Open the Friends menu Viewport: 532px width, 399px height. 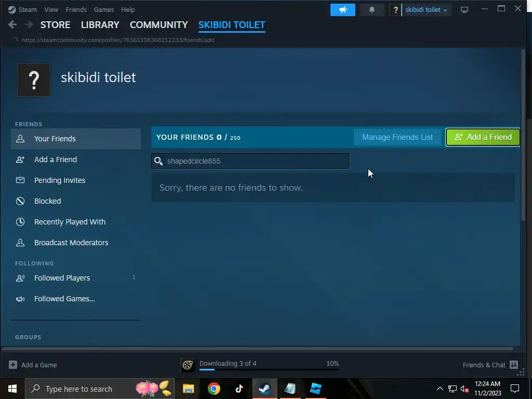point(76,10)
